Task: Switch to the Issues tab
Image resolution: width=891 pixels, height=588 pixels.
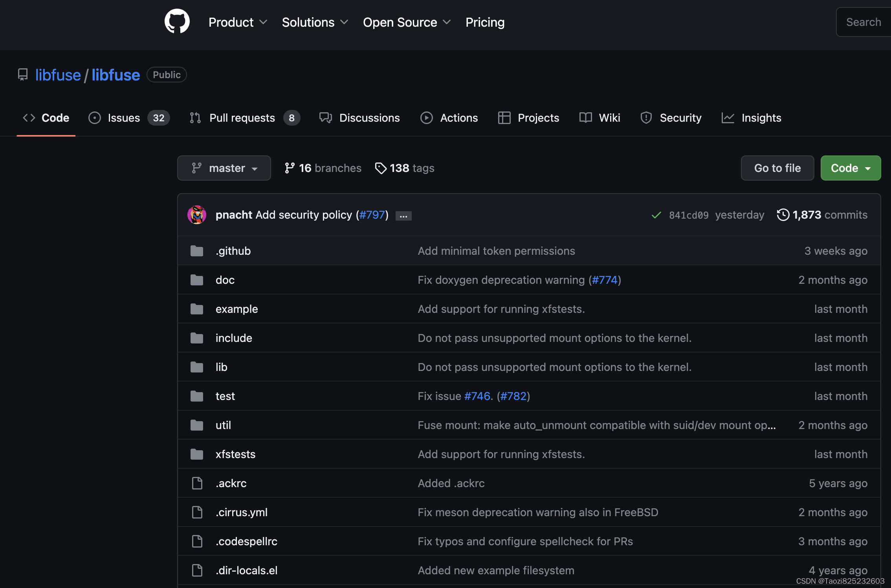Action: [x=129, y=118]
